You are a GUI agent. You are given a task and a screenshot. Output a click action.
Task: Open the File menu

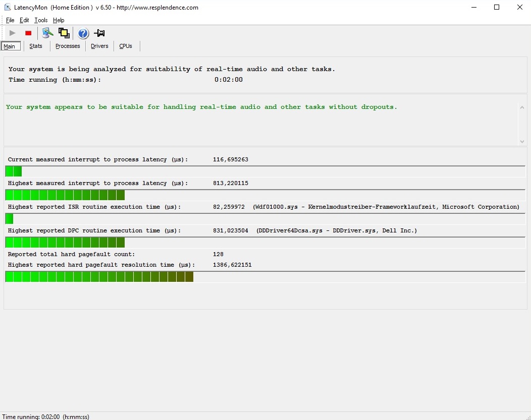(10, 20)
